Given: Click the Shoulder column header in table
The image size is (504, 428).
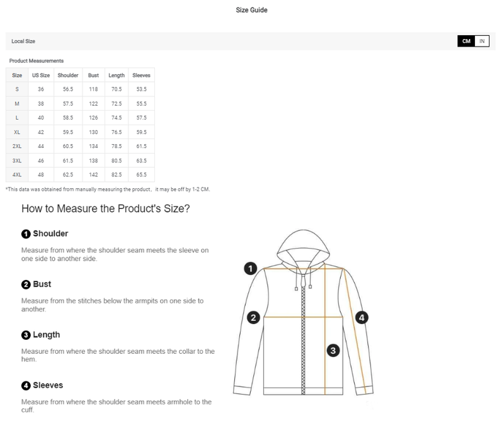Looking at the screenshot, I should (x=68, y=75).
